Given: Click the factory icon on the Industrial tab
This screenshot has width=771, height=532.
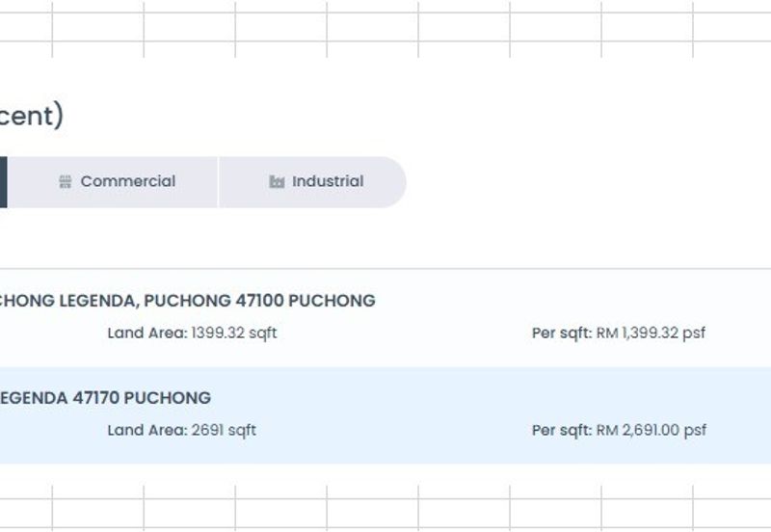Looking at the screenshot, I should [x=277, y=182].
